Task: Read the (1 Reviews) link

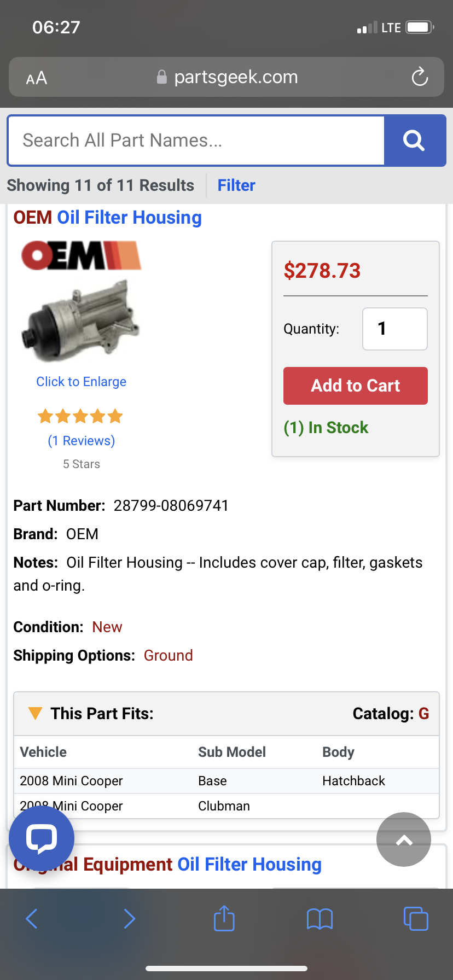Action: [x=82, y=441]
